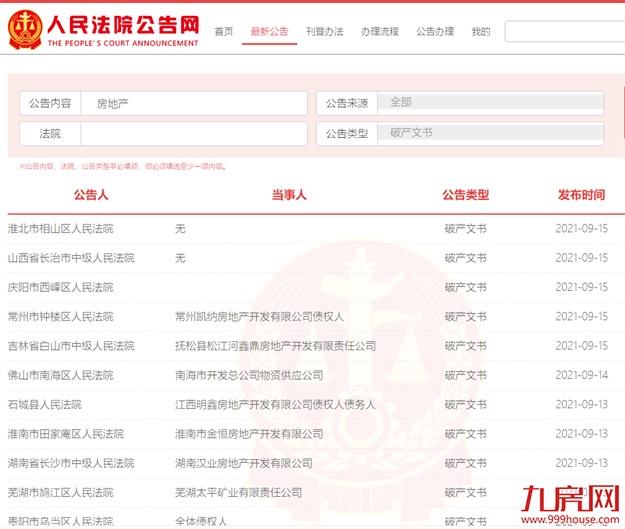Viewport: 625px width, 529px height.
Task: Click party 淮南市金恒房地产开发有限公司
Action: [x=249, y=434]
